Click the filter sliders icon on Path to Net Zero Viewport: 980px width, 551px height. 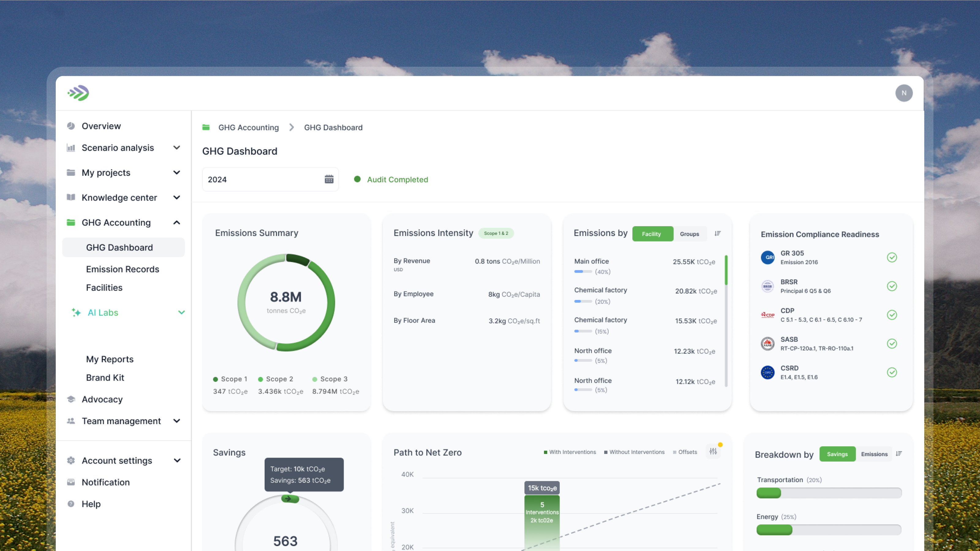pos(713,452)
